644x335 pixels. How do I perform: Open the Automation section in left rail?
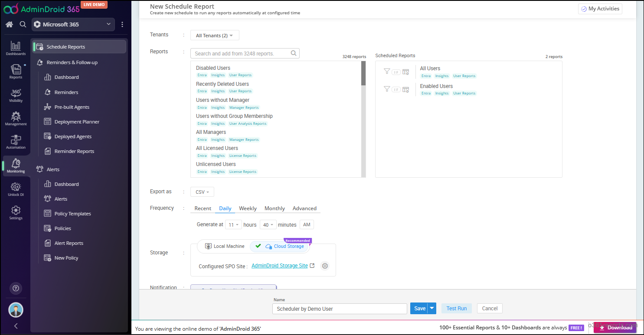(x=16, y=142)
